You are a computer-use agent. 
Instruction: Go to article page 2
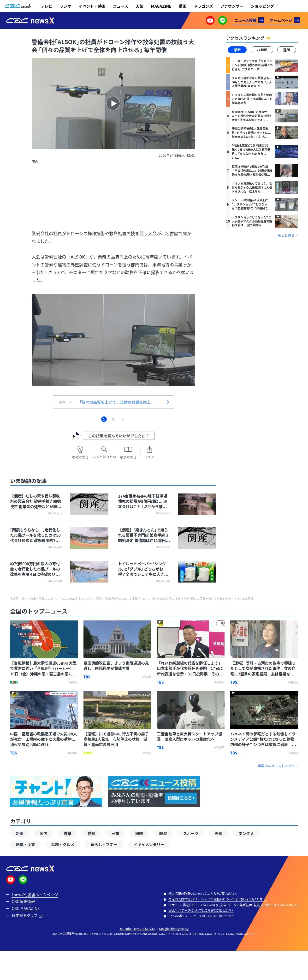click(113, 419)
